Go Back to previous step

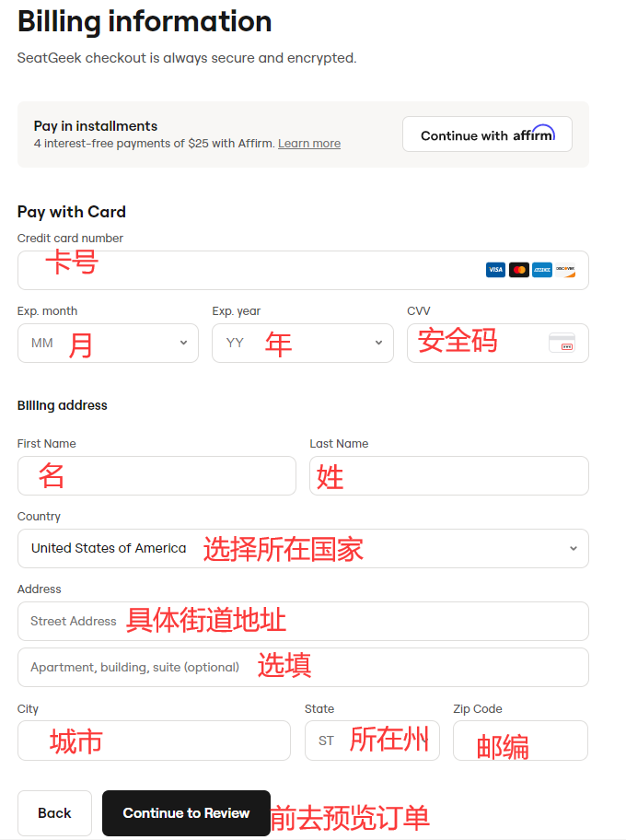tap(54, 813)
